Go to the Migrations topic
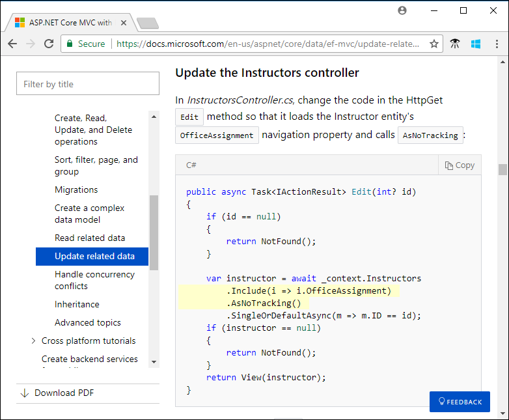 (x=76, y=189)
